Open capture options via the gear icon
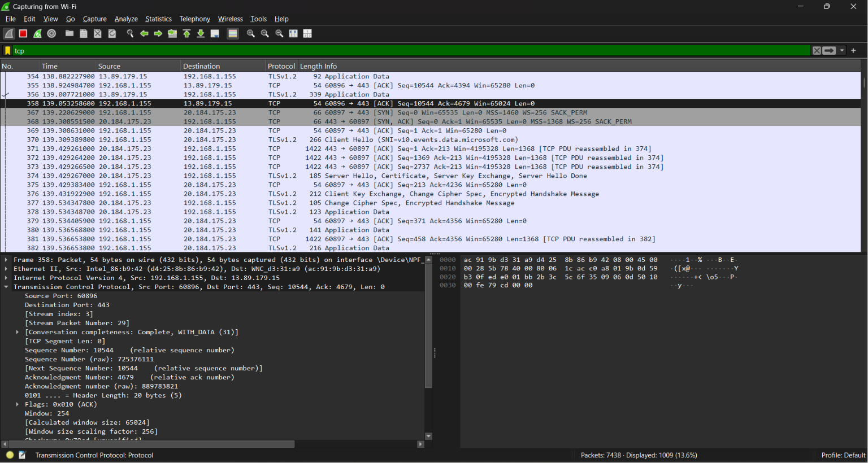The height and width of the screenshot is (463, 868). [x=51, y=34]
